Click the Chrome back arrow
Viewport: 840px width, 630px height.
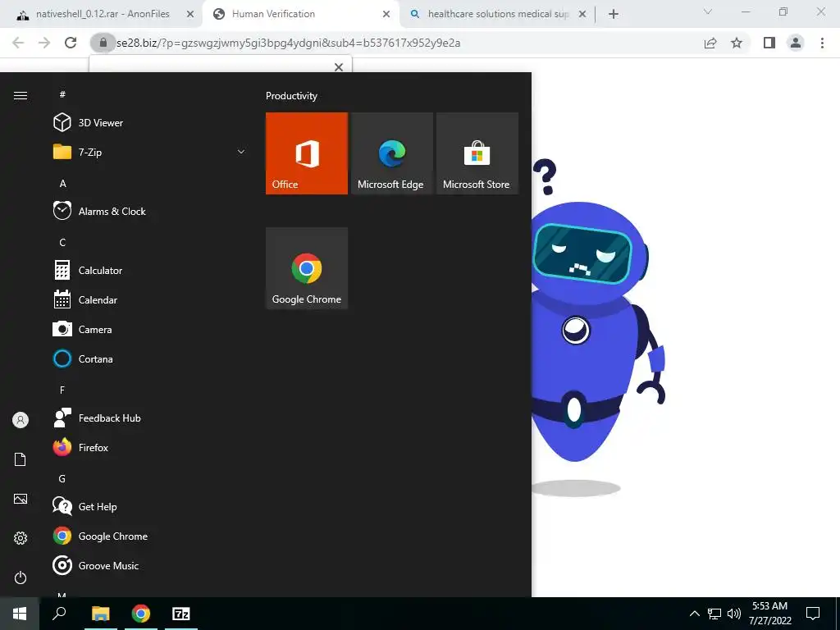[x=18, y=43]
